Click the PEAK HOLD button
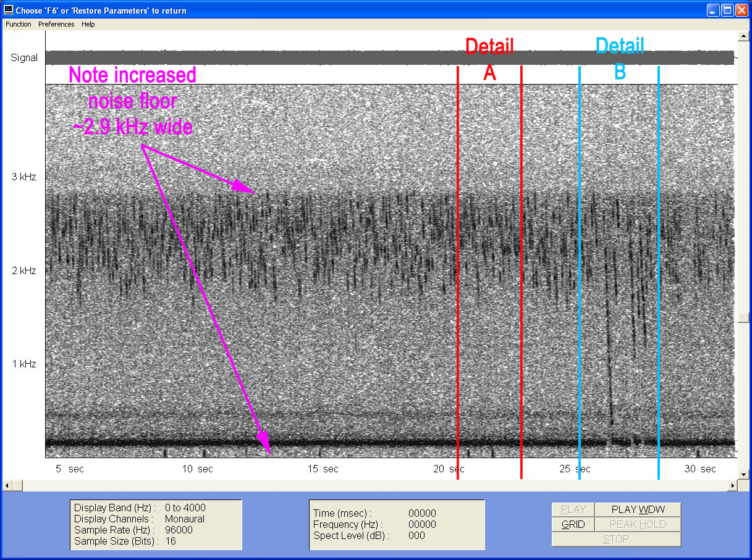The image size is (752, 560). coord(638,524)
